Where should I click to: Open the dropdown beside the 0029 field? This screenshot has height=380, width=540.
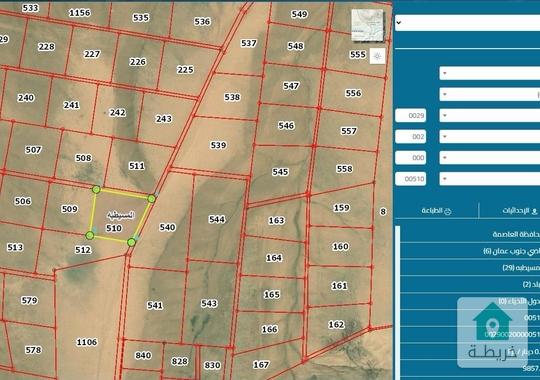pos(489,115)
